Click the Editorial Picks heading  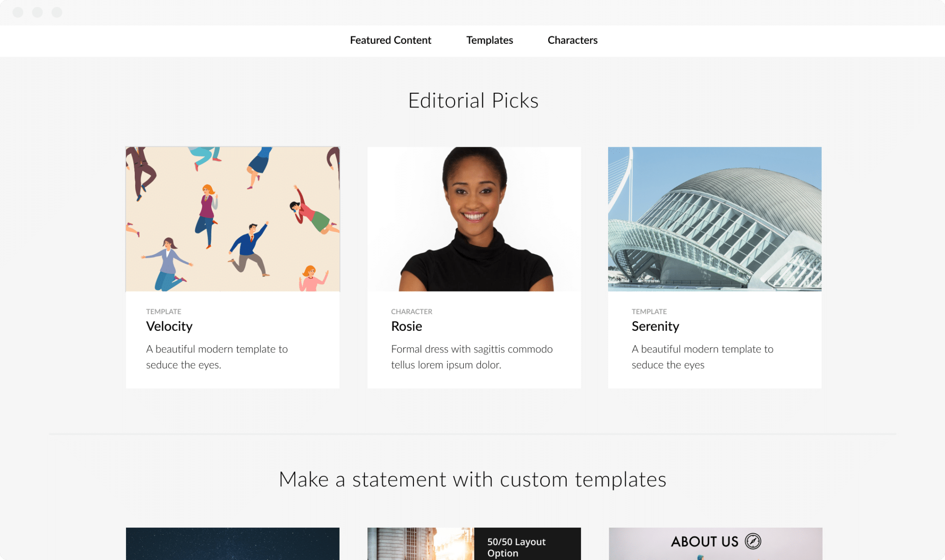point(473,100)
